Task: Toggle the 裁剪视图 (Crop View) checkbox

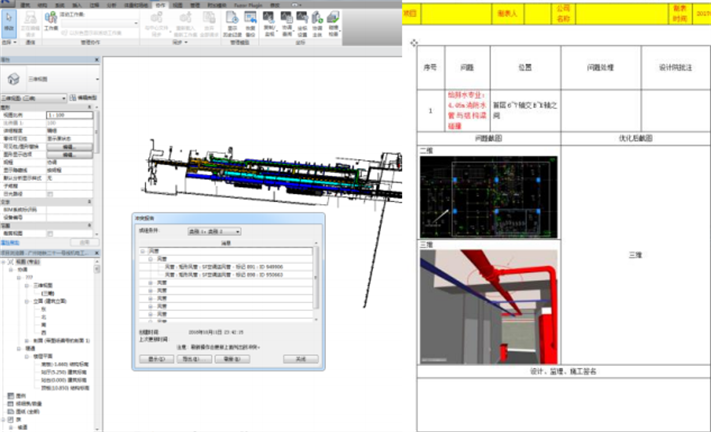Action: coord(51,232)
